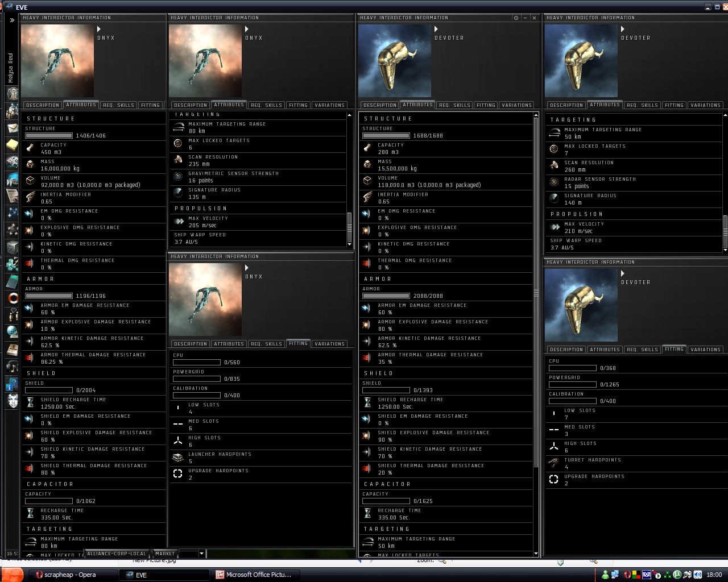Click the arrow beside Devoter in the bottom-right window
Viewport: 728px width, 582px height.
click(x=623, y=273)
